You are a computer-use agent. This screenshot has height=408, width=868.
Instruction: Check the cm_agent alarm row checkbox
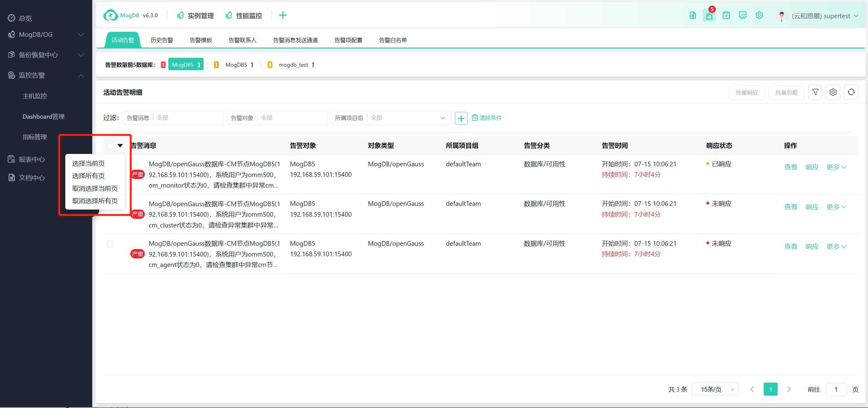110,244
